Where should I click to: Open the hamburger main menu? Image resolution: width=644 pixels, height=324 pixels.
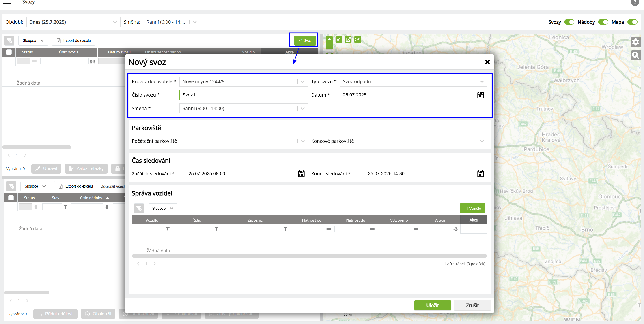tap(7, 2)
